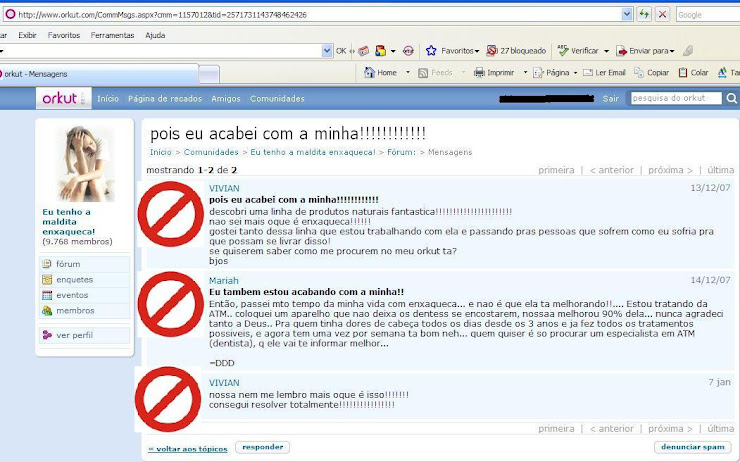Open the Favoritos menu

pos(64,35)
